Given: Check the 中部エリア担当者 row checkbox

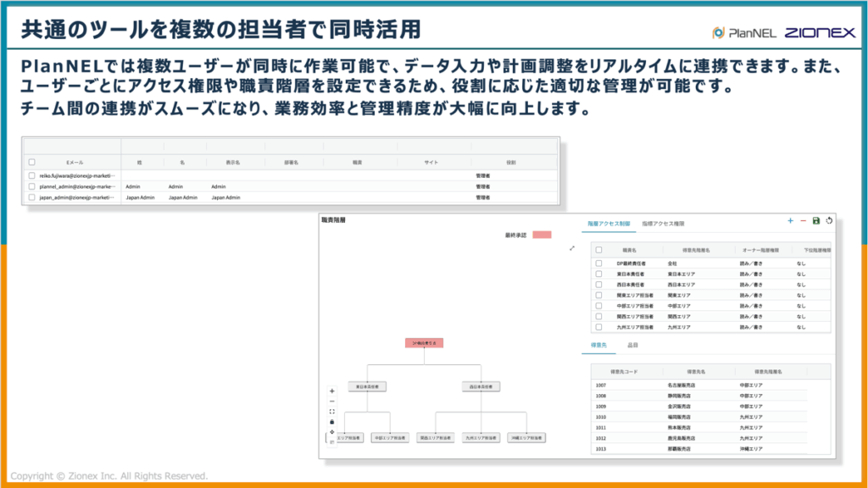Looking at the screenshot, I should tap(598, 305).
